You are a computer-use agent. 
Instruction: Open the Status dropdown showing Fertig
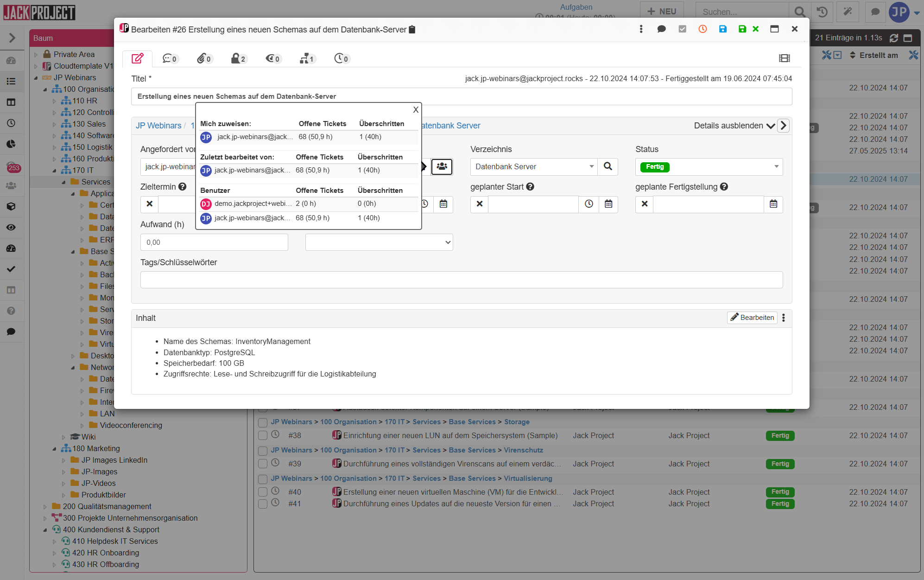[709, 167]
